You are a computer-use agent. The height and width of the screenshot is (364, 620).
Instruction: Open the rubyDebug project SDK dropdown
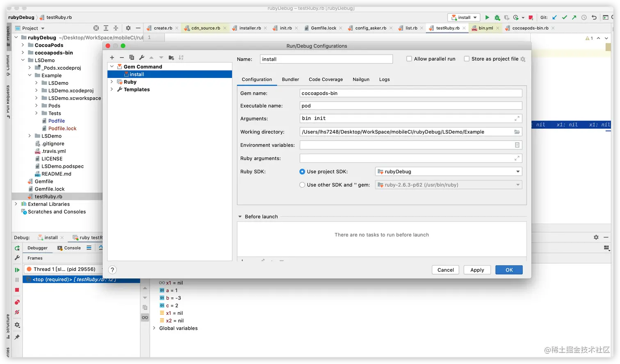coord(449,172)
